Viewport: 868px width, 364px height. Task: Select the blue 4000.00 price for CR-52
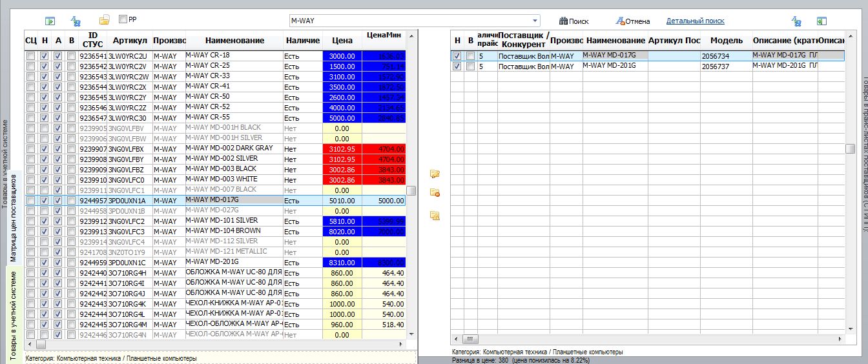click(342, 108)
